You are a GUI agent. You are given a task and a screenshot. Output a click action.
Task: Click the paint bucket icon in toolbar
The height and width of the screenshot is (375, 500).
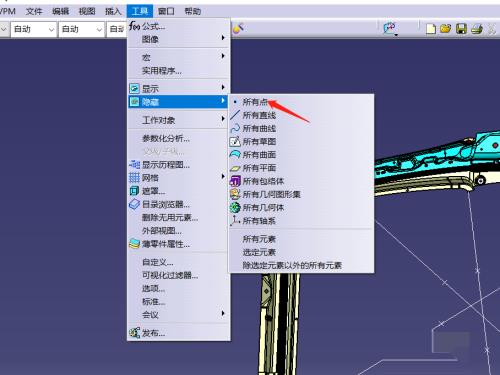[238, 29]
